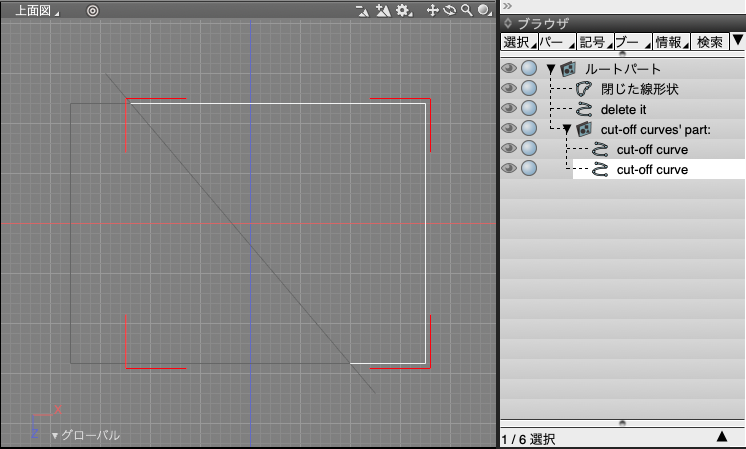The height and width of the screenshot is (449, 746).
Task: Toggle visibility of 閉じた線形状
Action: [509, 89]
